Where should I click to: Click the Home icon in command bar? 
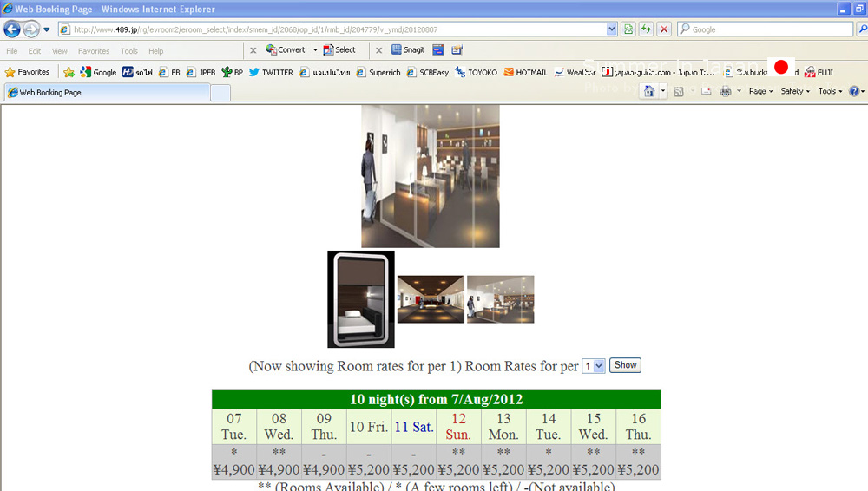click(x=648, y=91)
